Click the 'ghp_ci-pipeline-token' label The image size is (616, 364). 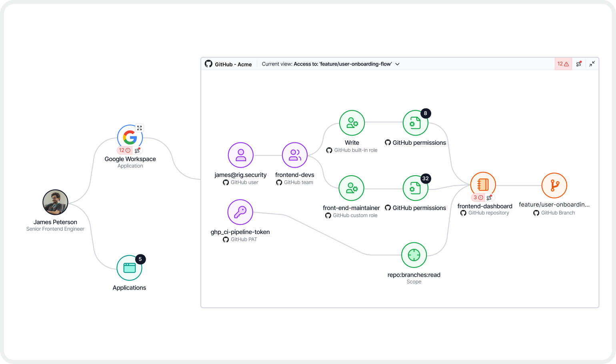[x=240, y=232]
